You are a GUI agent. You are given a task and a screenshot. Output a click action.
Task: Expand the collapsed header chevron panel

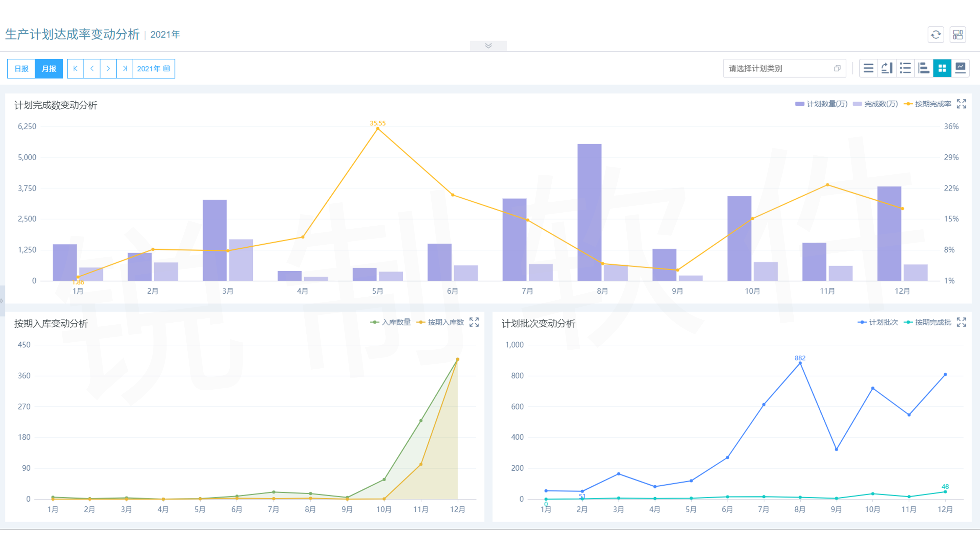(488, 46)
